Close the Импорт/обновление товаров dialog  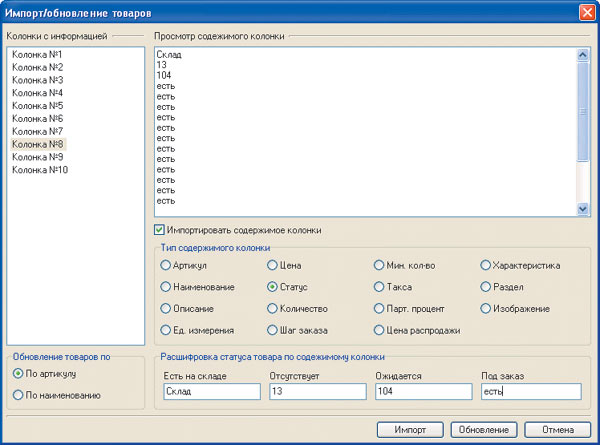tap(587, 12)
